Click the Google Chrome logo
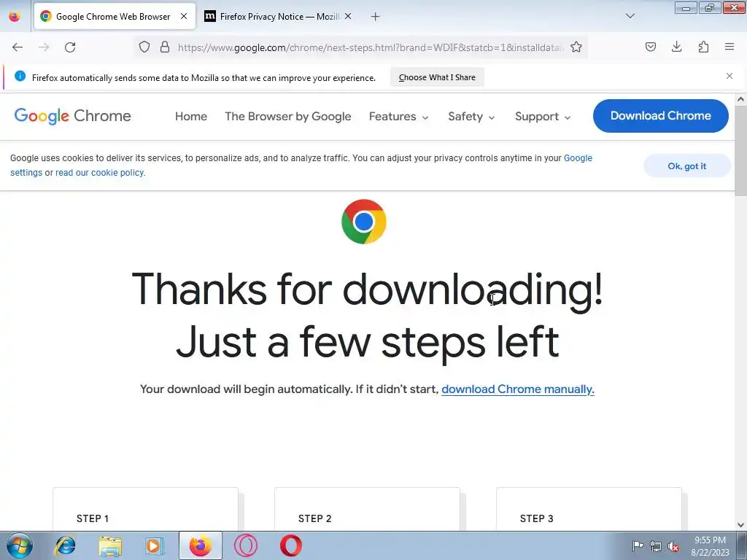This screenshot has height=560, width=747. 72,116
